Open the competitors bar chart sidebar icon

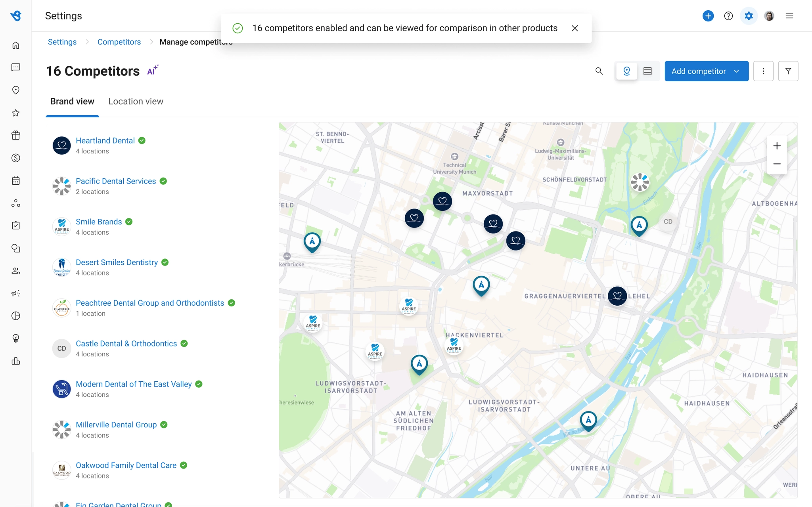pos(16,361)
